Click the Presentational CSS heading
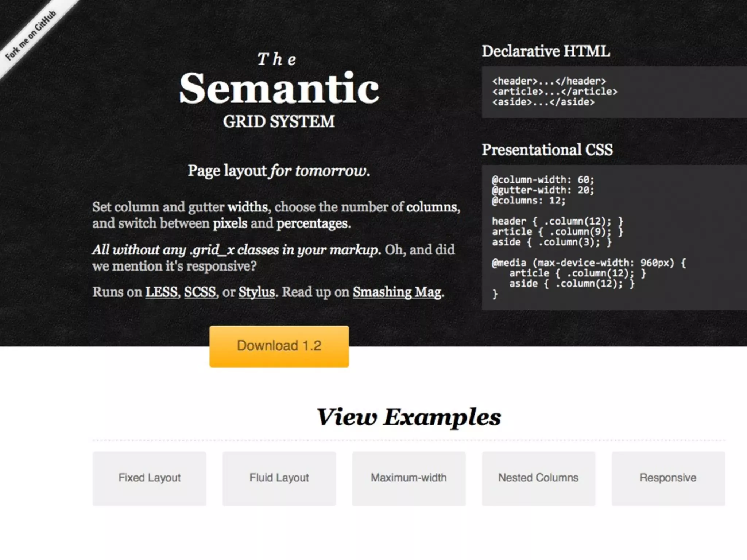Screen dimensions: 747x560 point(547,150)
